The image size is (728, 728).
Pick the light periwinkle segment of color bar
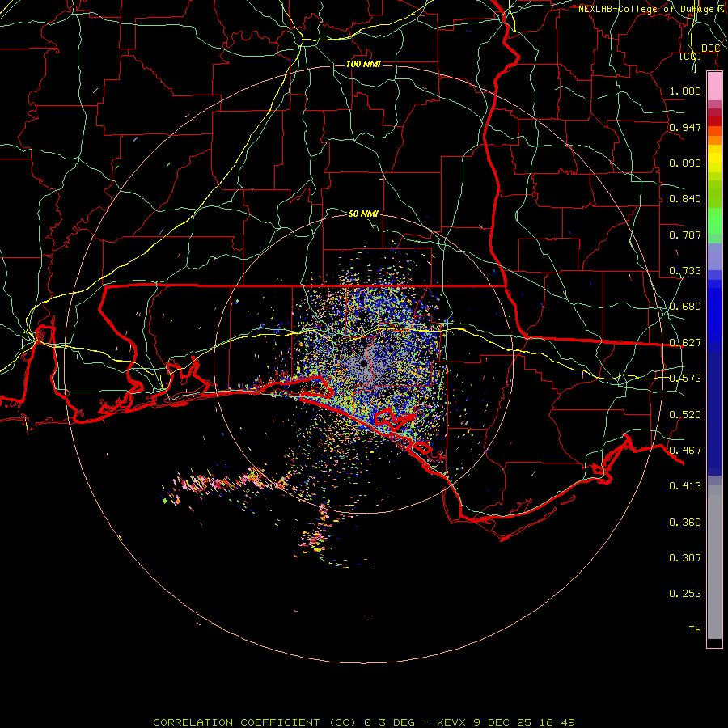(x=714, y=256)
